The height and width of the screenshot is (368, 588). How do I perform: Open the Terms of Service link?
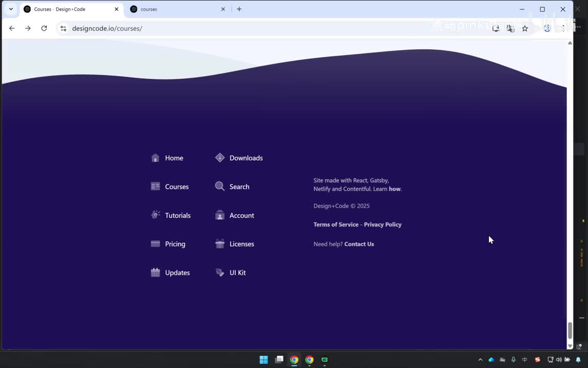[x=336, y=224]
